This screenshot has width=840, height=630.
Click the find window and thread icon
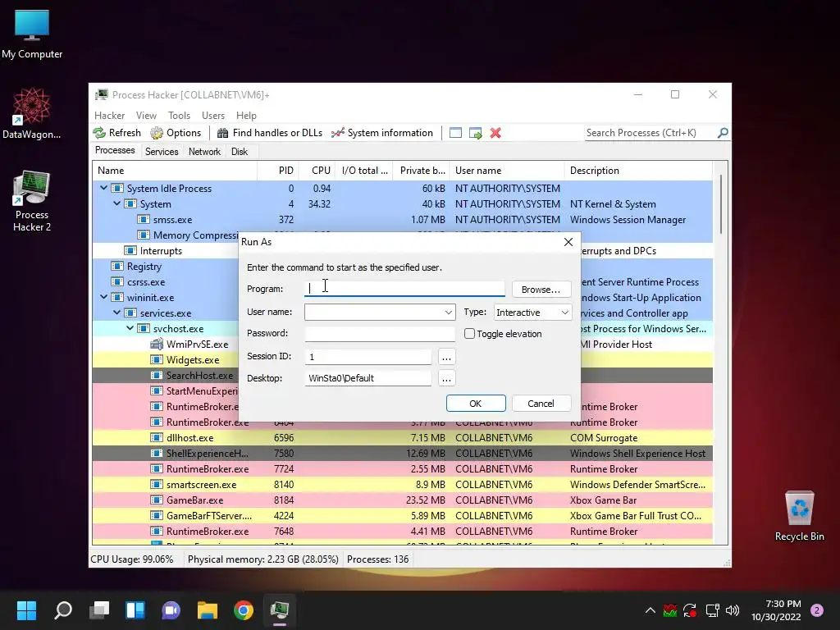pyautogui.click(x=475, y=133)
